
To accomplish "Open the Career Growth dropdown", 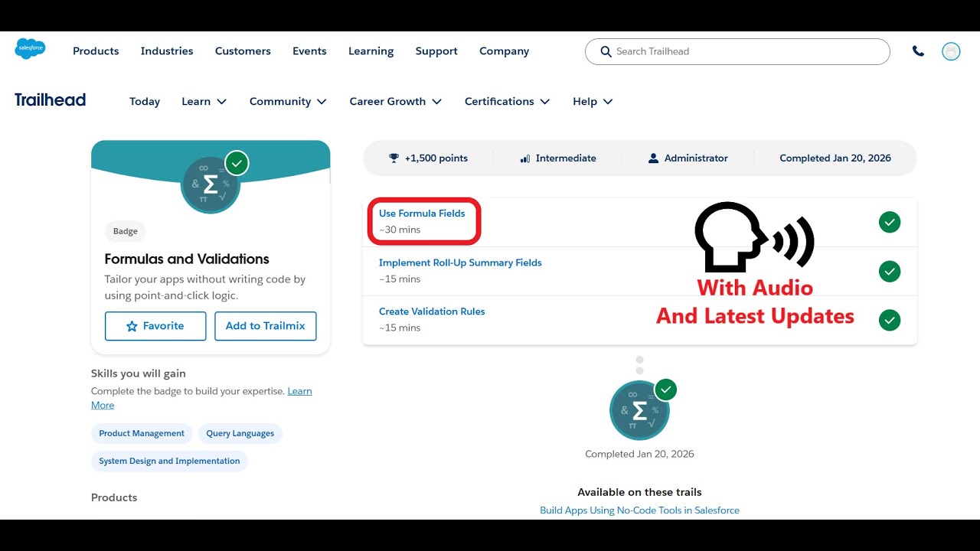I will (396, 101).
